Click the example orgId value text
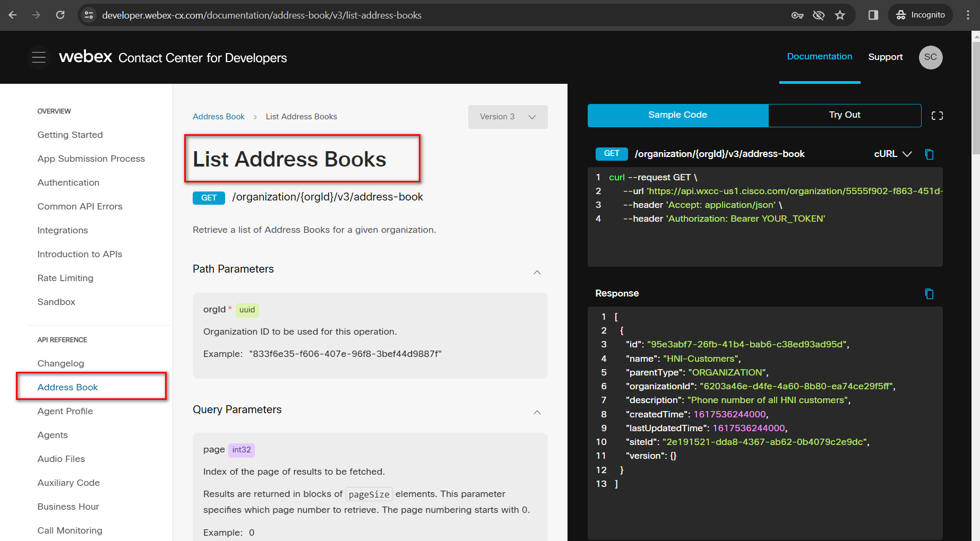 tap(345, 354)
